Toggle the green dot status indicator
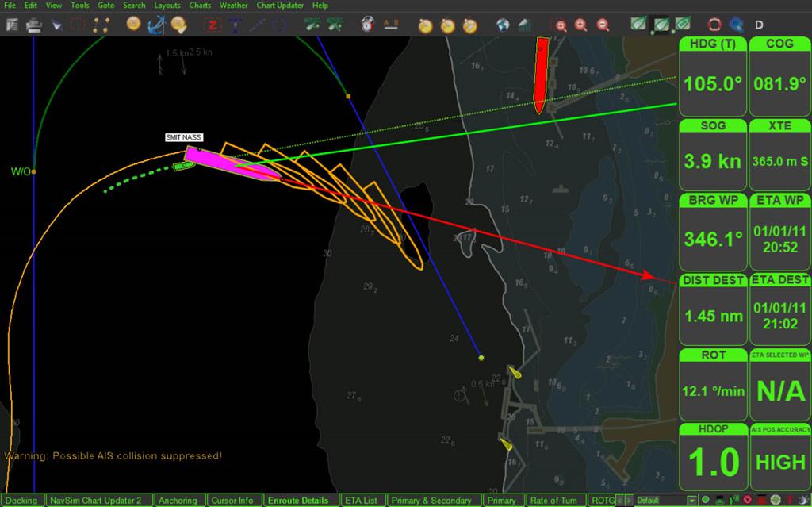This screenshot has height=507, width=812. [x=707, y=500]
